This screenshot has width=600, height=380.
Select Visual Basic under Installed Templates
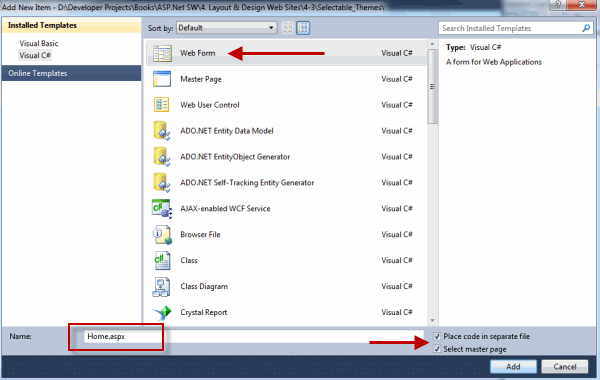point(39,43)
